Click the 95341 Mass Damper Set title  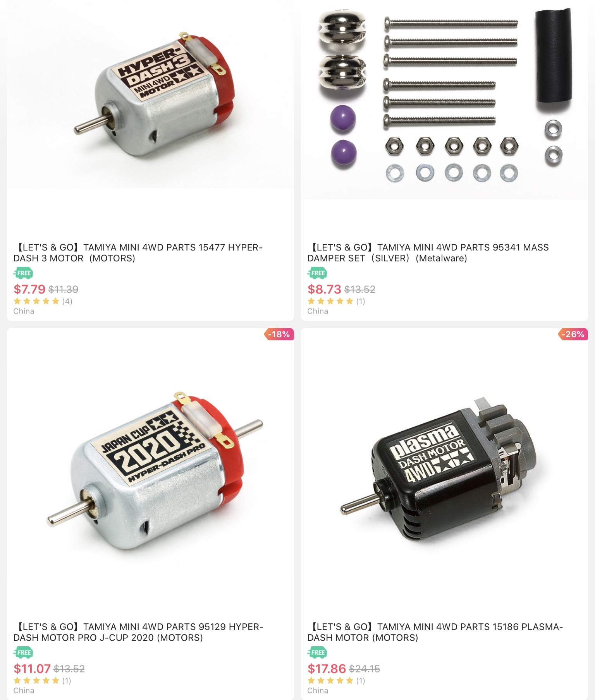pos(428,252)
